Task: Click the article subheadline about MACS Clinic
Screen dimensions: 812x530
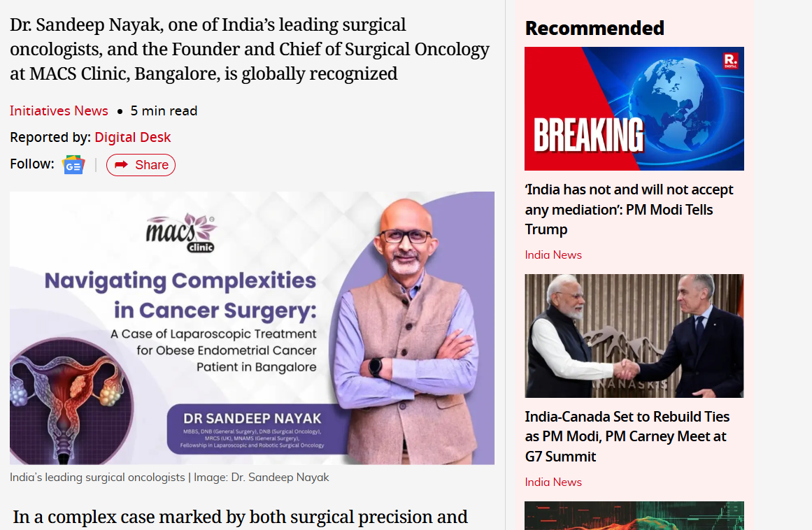Action: 250,49
